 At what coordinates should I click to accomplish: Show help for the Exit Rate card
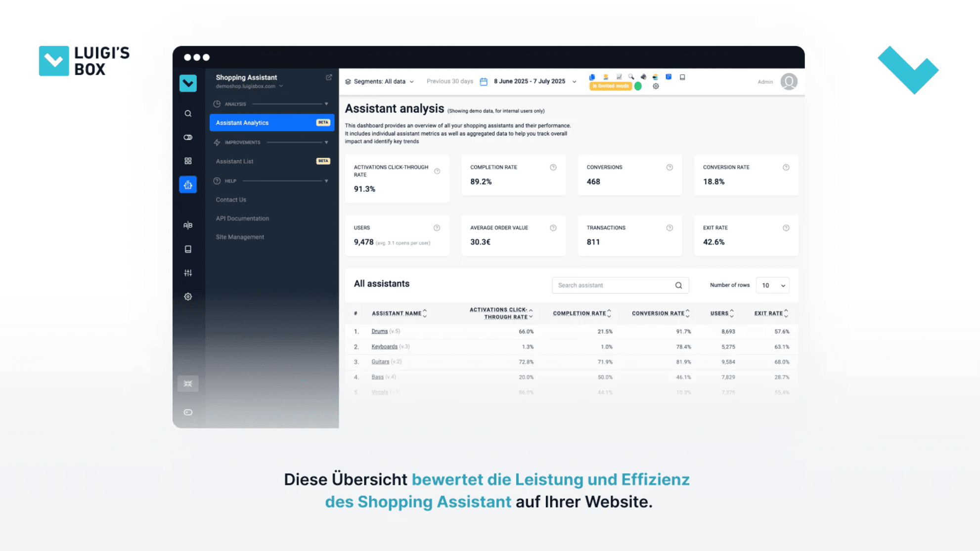tap(786, 228)
